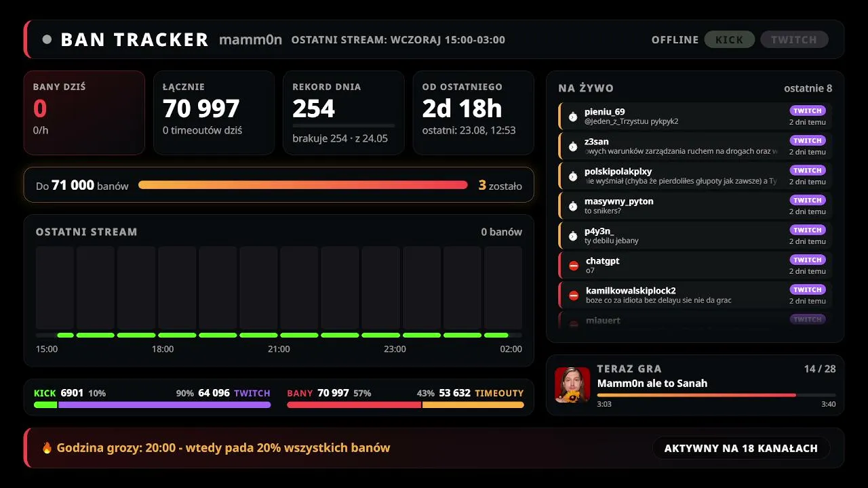Click the OFFLINE status label
The width and height of the screenshot is (868, 488).
(x=675, y=40)
